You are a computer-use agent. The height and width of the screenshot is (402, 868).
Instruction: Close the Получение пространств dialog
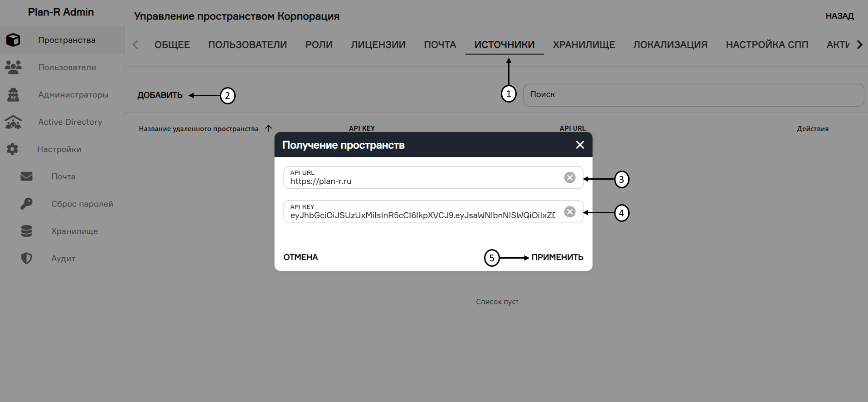[580, 145]
